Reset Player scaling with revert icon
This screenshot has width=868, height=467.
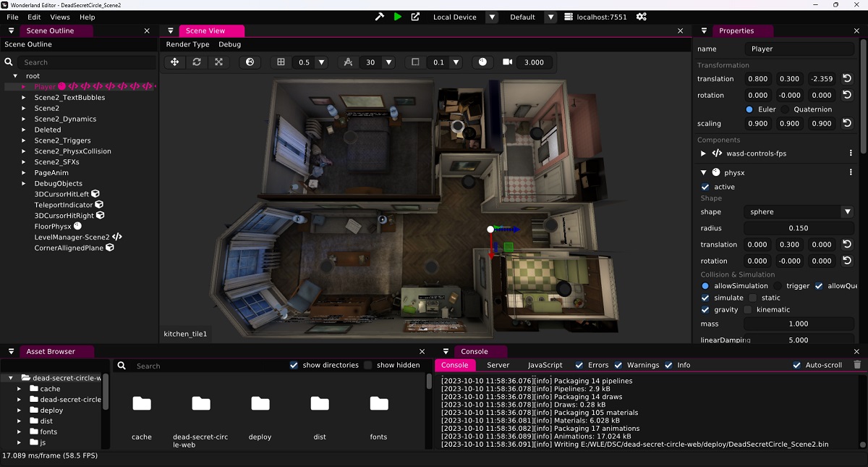(847, 123)
